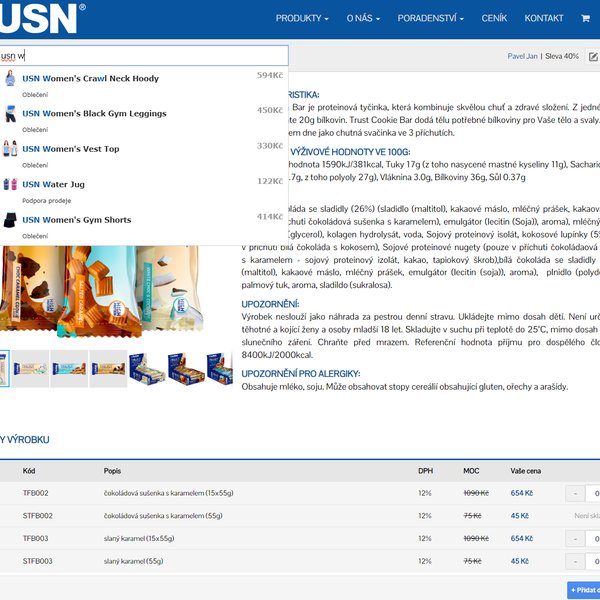Expand the O NÁS dropdown menu

[365, 18]
